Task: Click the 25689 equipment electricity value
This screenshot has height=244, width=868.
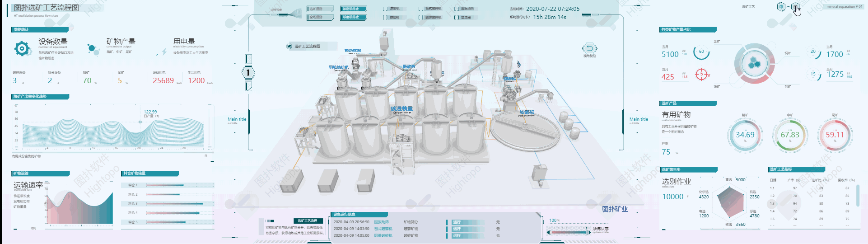Action: (x=163, y=80)
